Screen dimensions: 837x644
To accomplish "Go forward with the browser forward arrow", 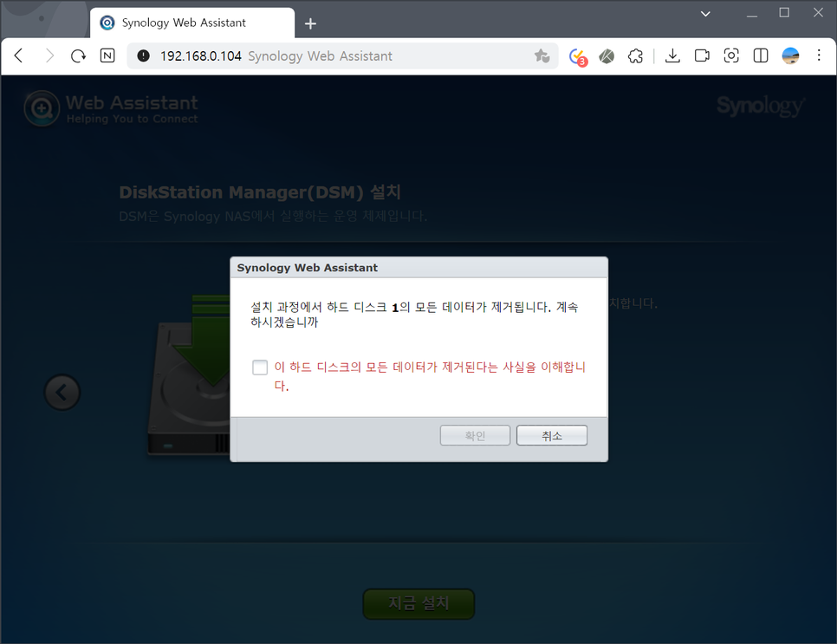I will (49, 55).
